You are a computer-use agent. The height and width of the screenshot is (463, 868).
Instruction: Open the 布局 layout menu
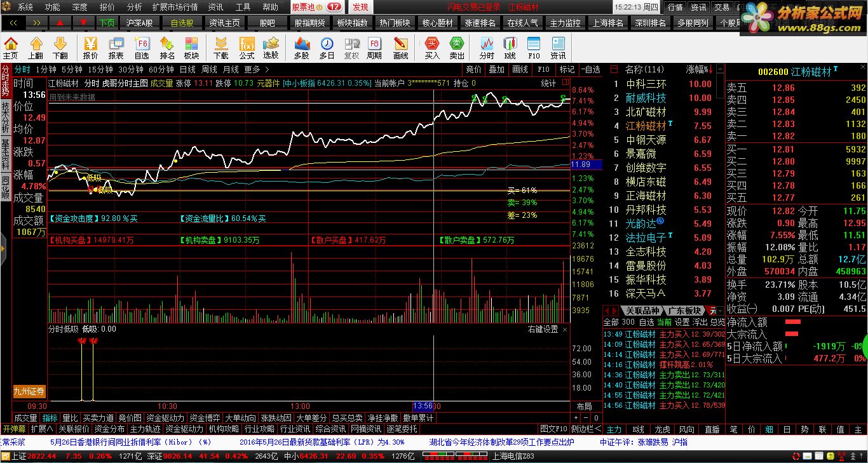coord(584,406)
